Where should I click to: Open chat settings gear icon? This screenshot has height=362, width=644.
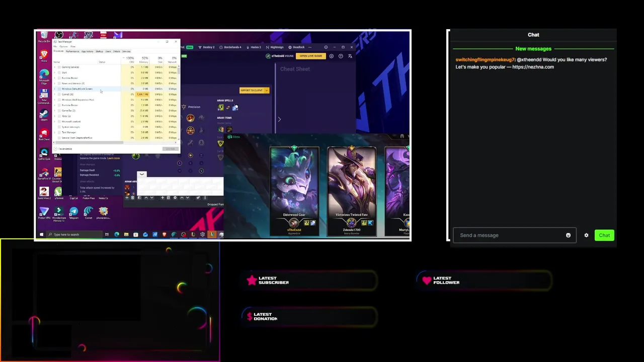(x=586, y=235)
